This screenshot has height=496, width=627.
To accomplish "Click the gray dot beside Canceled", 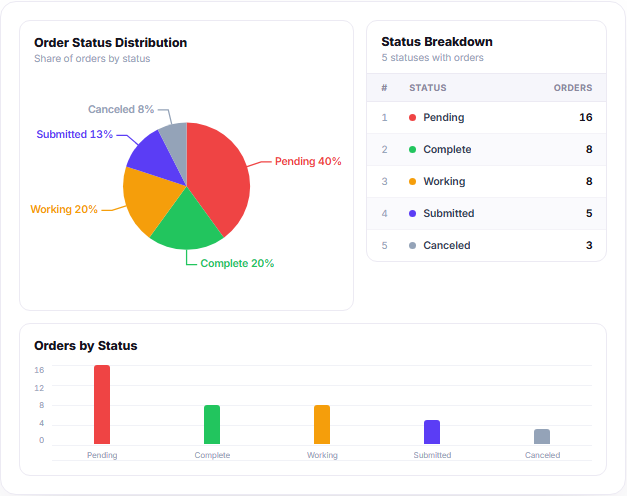I will coord(412,246).
